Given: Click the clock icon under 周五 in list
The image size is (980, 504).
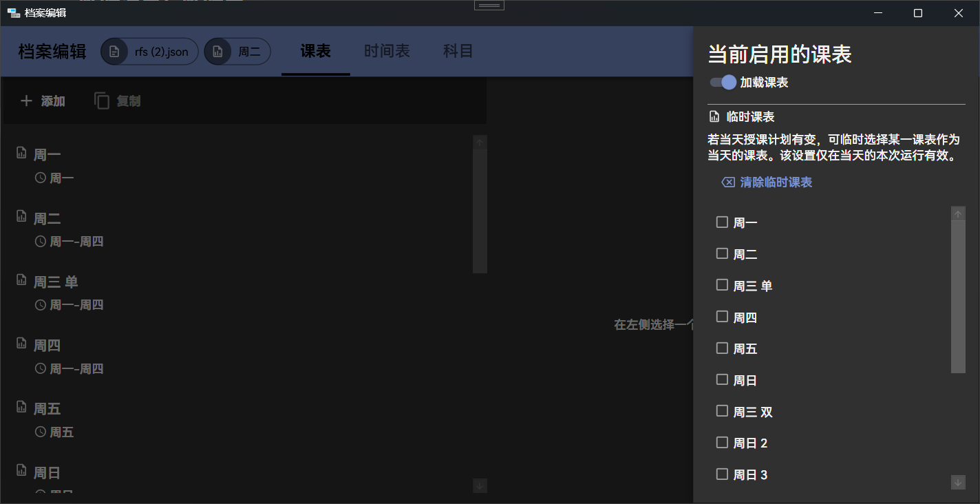Looking at the screenshot, I should [x=41, y=432].
